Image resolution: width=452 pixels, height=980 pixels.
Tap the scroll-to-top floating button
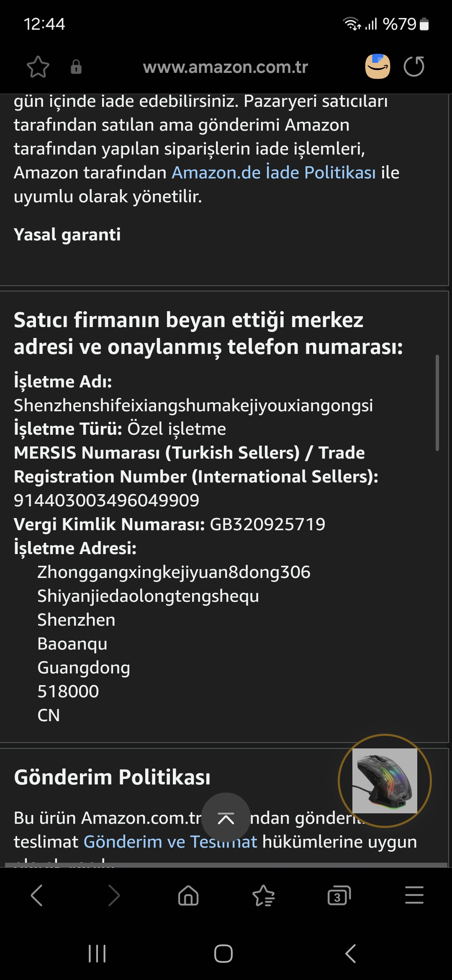[226, 817]
